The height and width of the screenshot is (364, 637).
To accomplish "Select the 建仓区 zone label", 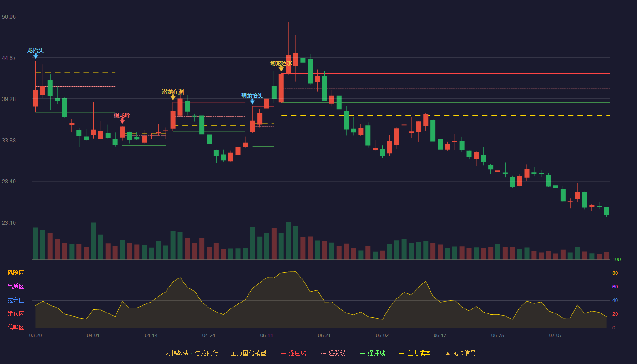I will (x=15, y=314).
